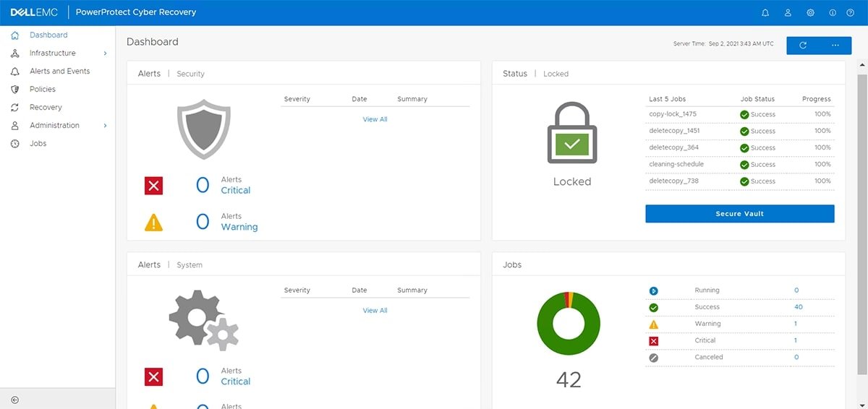The image size is (868, 409).
Task: Click the Warning triangle icon in Jobs list
Action: [x=653, y=324]
